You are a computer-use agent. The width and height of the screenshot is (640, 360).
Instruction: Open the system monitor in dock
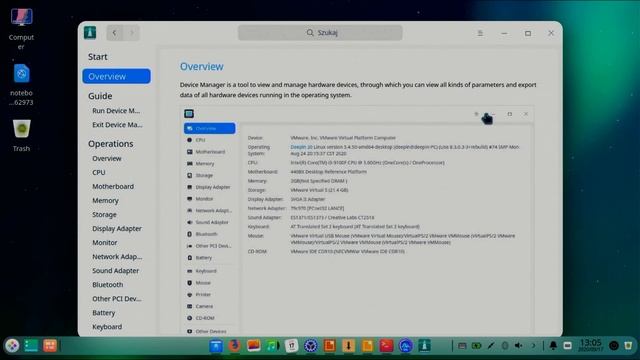405,346
